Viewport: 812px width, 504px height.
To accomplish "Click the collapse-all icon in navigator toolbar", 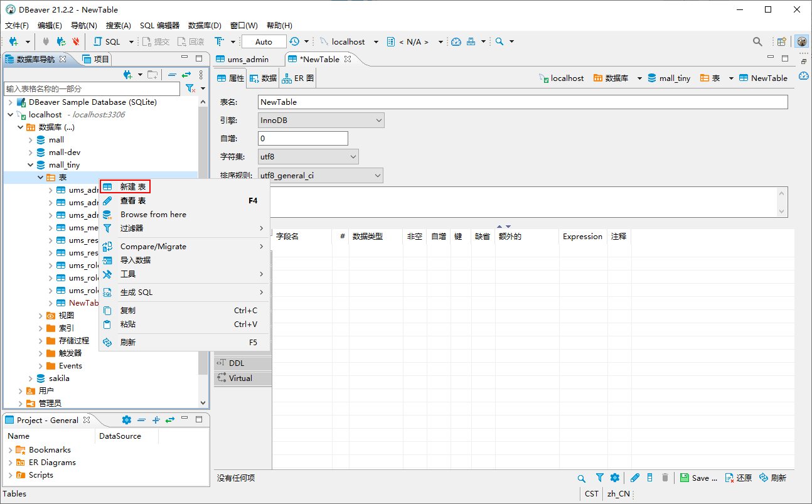I will [172, 75].
